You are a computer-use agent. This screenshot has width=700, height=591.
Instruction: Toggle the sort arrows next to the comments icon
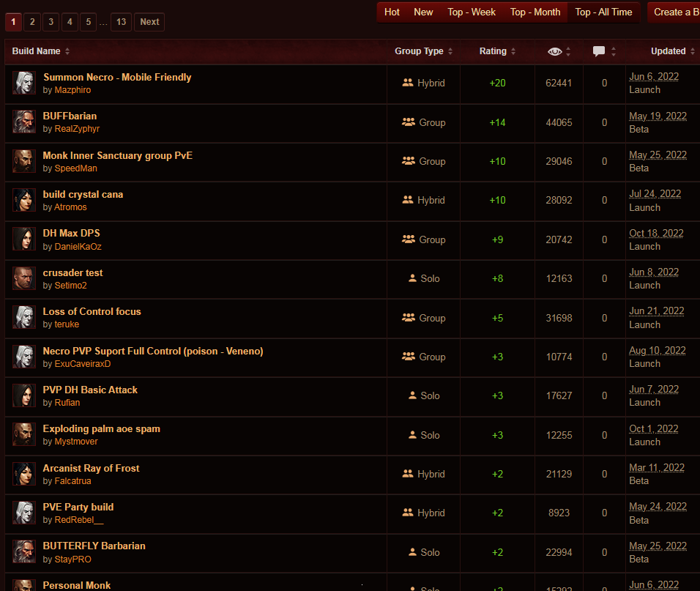[x=614, y=51]
